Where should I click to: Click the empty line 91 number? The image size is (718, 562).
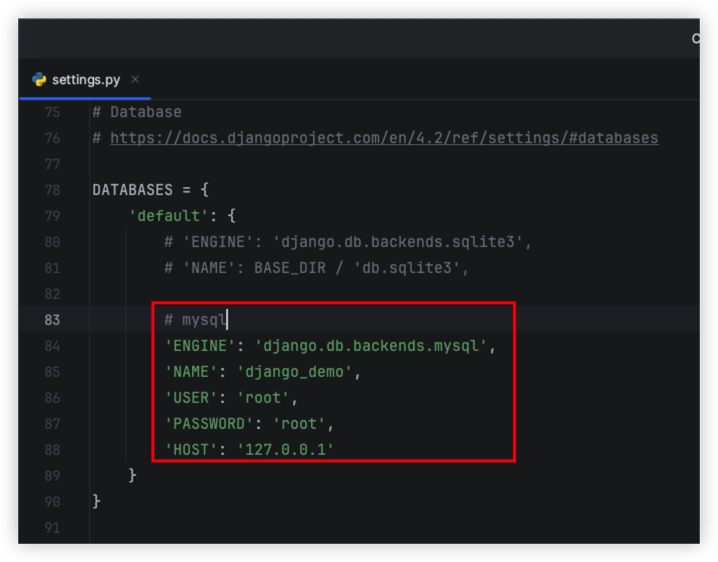click(51, 528)
